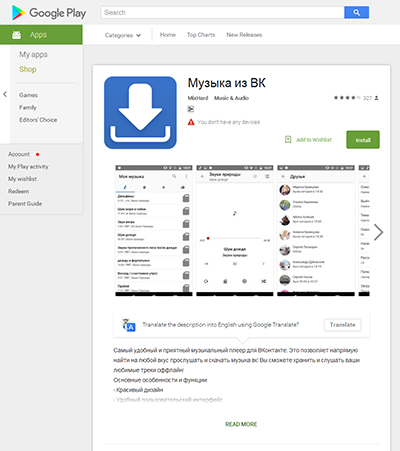Screen dimensions: 400x451
Task: Click the Translate button
Action: click(x=343, y=325)
